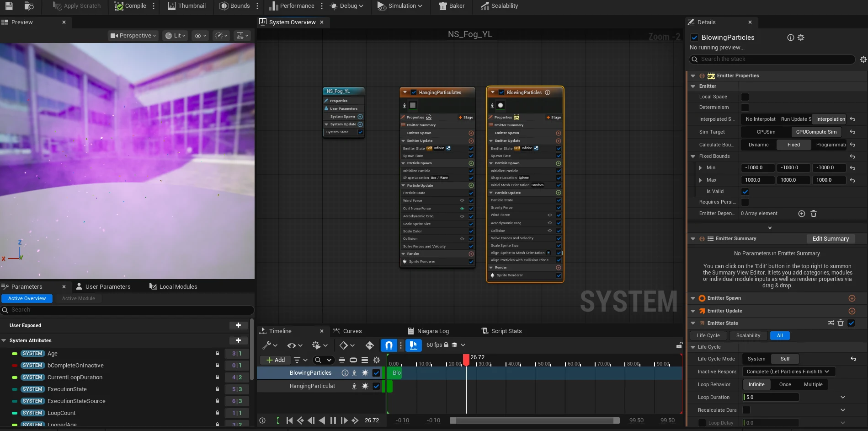Enable the Local Space checkbox

point(745,97)
